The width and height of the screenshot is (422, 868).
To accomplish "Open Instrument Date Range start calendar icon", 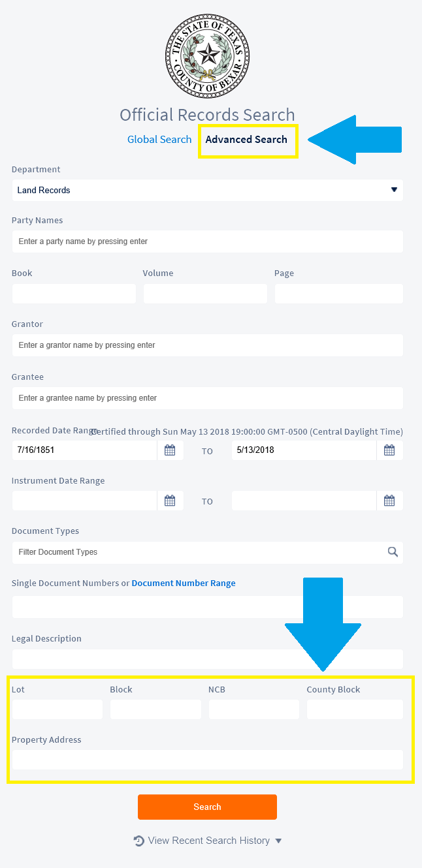I will click(x=170, y=501).
